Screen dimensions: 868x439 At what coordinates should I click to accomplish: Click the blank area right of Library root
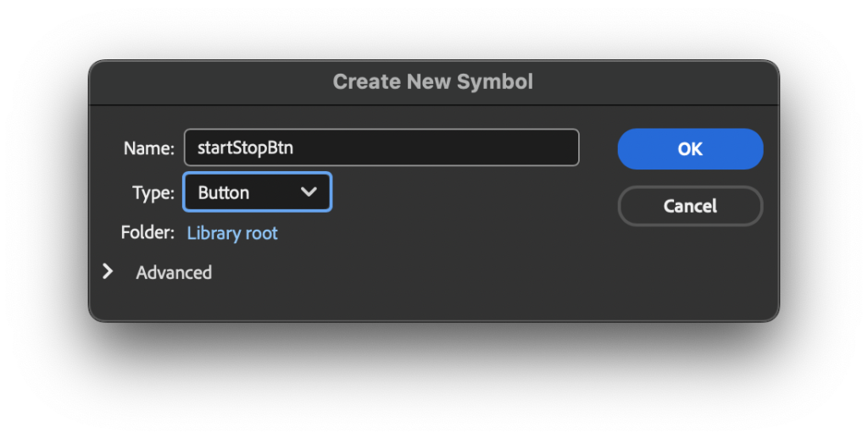pyautogui.click(x=424, y=232)
